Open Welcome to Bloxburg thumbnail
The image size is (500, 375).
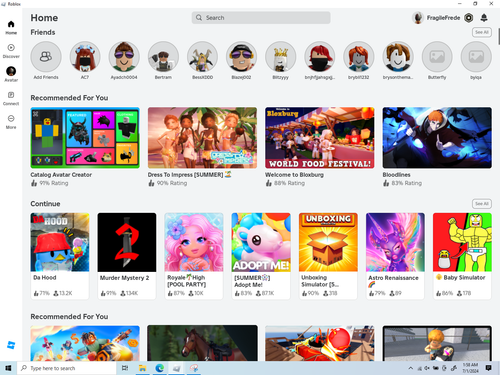(320, 138)
